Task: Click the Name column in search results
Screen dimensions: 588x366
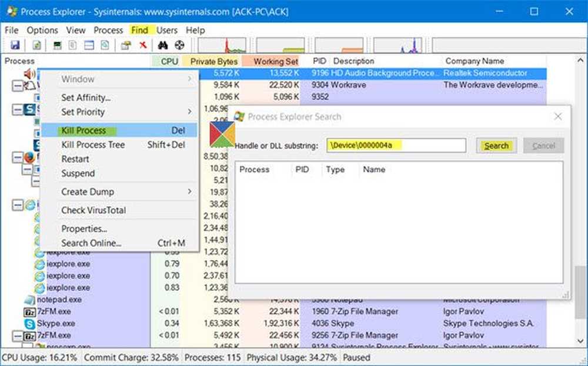Action: pos(374,170)
